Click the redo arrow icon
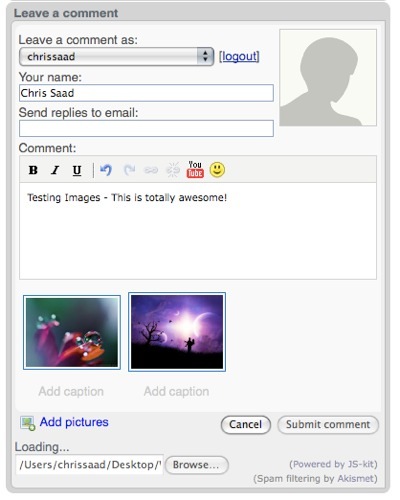400x500 pixels. click(x=129, y=170)
